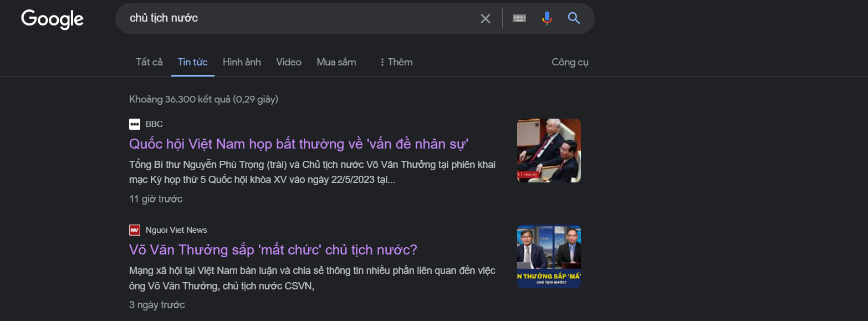Screen dimensions: 868x321
Task: Open the Nguoi Viet News video thumbnail
Action: (549, 256)
